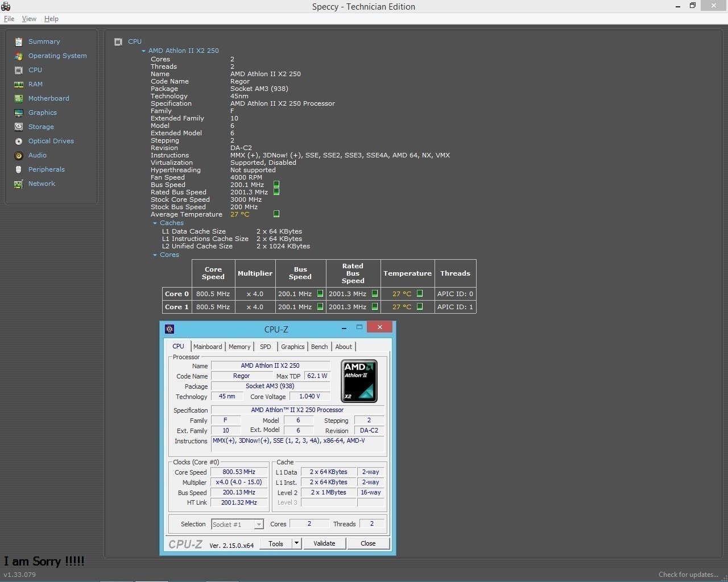Click Core 1 Bus Speed graph indicator
Screen dimensions: 728x582
pos(320,307)
